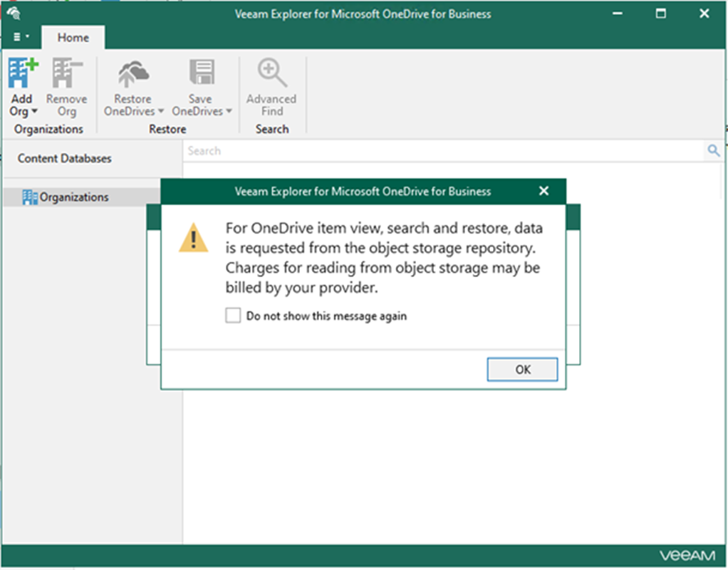Click the Add Org building icon

(23, 73)
